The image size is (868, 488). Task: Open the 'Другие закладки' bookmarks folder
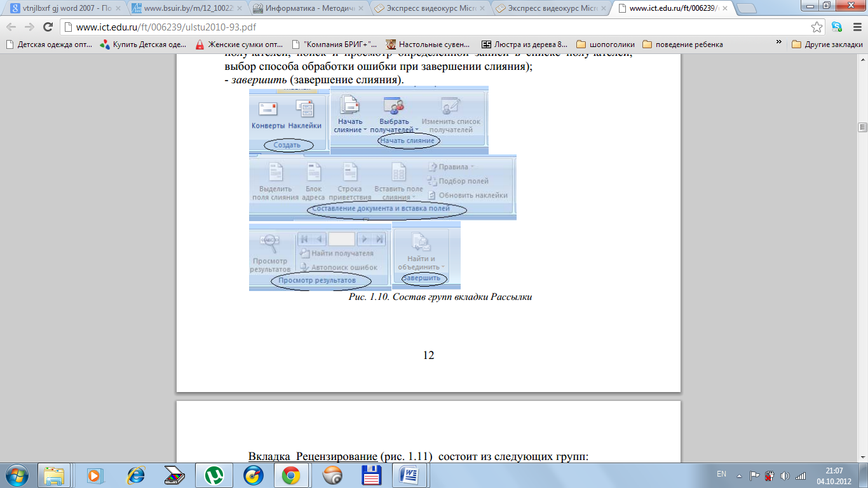pos(827,44)
